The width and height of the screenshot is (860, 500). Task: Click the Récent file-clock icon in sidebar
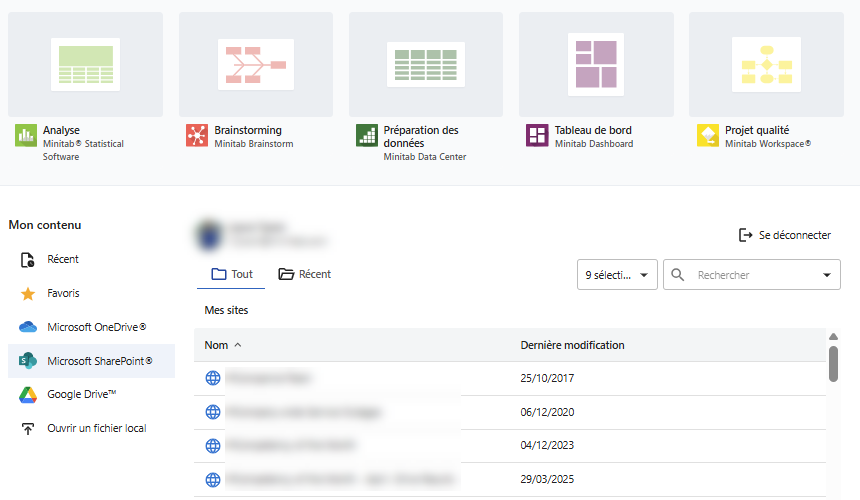[27, 260]
